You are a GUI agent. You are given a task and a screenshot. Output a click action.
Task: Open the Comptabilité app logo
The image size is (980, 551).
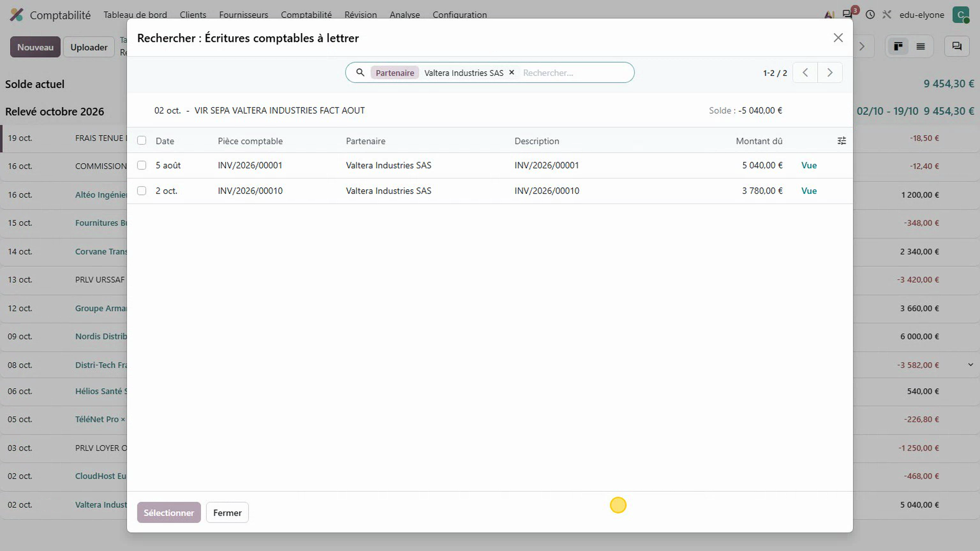[17, 15]
